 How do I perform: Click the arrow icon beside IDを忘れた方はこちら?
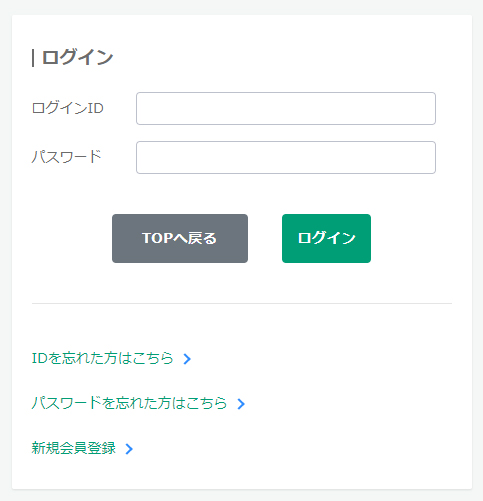click(x=187, y=359)
